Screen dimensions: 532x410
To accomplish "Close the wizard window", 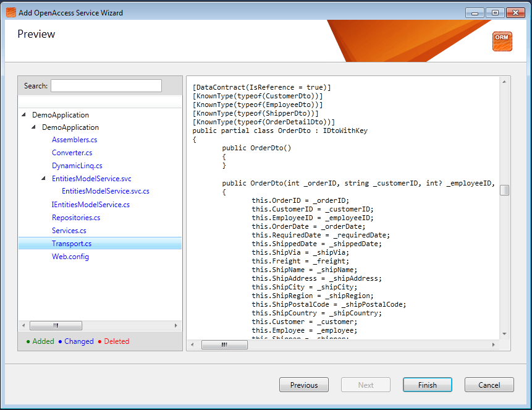I will pos(516,13).
